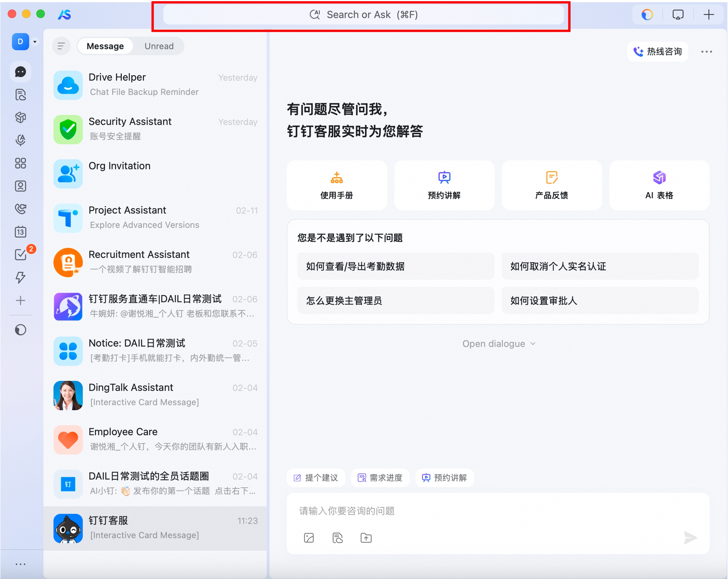Viewport: 728px width, 579px height.
Task: Open the Messages panel in the sidebar
Action: pyautogui.click(x=20, y=71)
